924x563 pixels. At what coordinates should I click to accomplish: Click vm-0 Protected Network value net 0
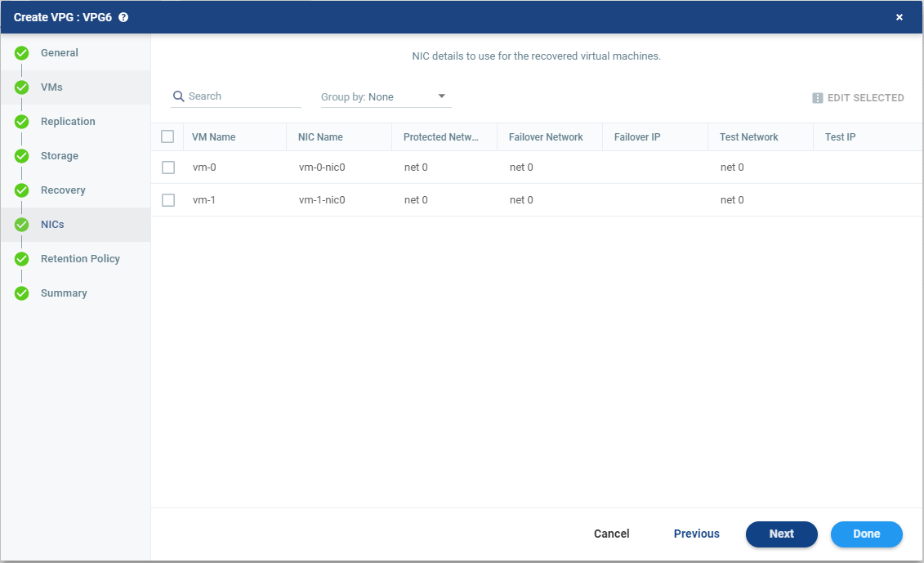(416, 168)
